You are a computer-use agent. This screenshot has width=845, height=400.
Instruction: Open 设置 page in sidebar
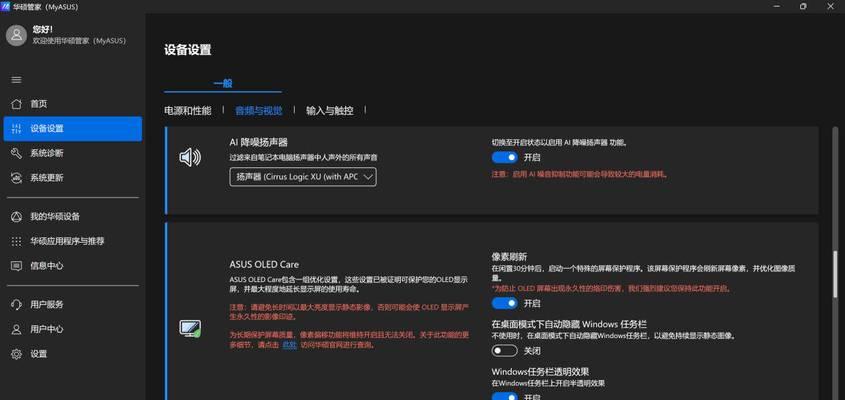click(x=73, y=354)
